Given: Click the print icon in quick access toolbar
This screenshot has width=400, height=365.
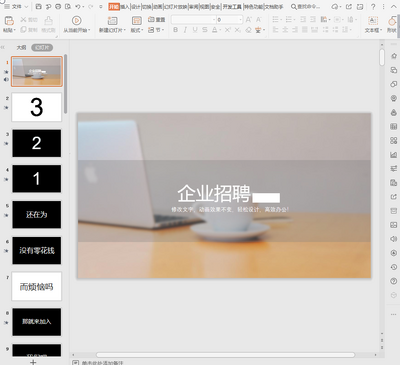Looking at the screenshot, I should 58,7.
